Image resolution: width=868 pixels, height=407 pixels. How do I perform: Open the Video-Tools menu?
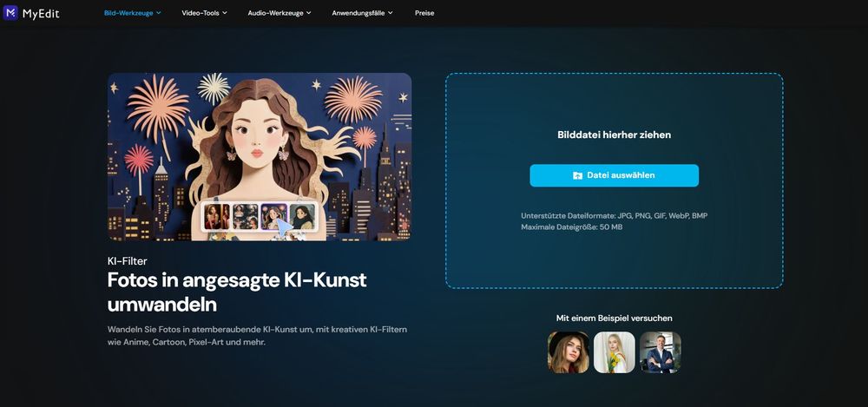(204, 13)
